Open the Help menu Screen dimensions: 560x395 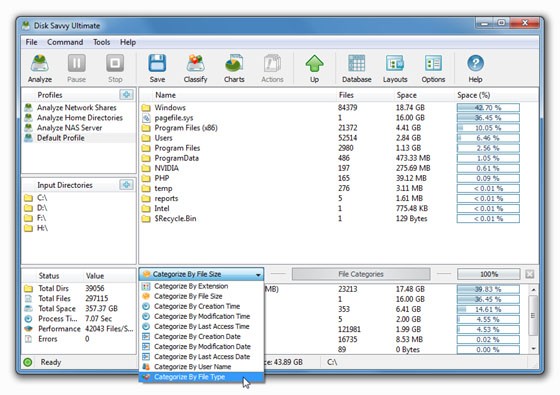coord(128,42)
